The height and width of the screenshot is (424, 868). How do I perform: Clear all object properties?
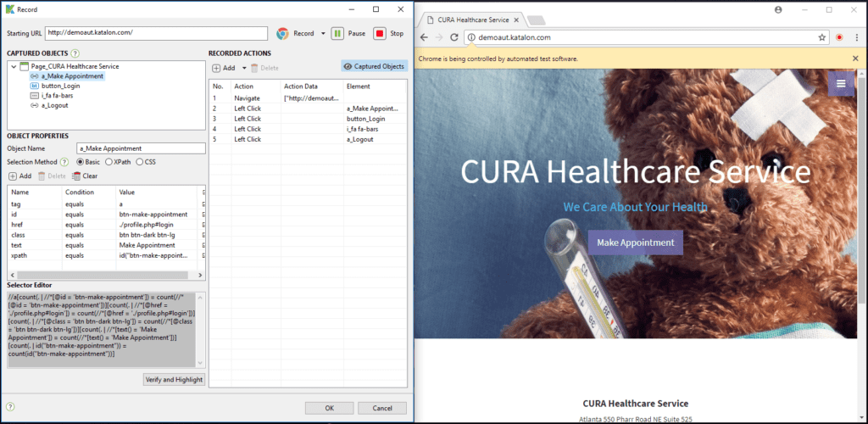pyautogui.click(x=85, y=176)
